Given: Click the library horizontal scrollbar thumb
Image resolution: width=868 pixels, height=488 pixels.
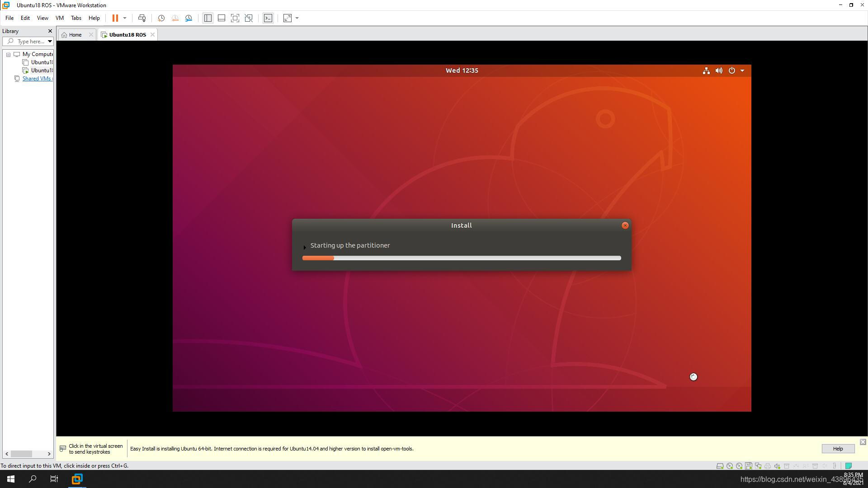Looking at the screenshot, I should [x=21, y=454].
